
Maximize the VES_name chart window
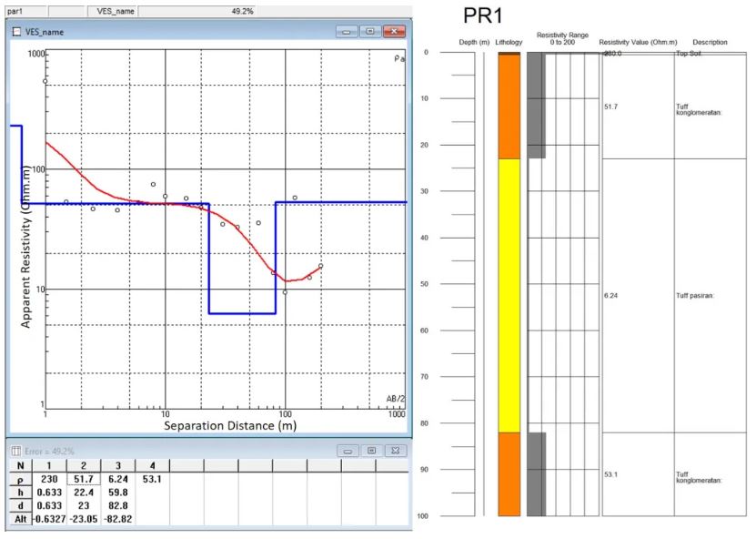(369, 31)
